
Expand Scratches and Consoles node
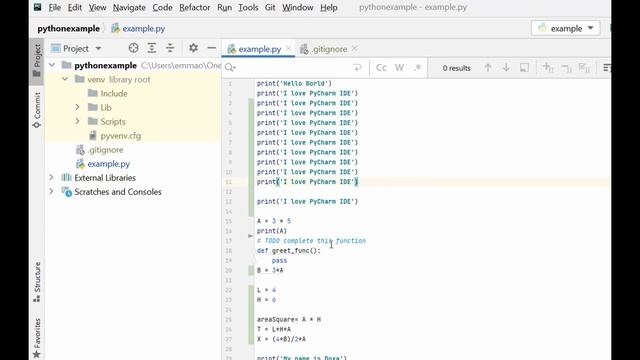click(51, 191)
